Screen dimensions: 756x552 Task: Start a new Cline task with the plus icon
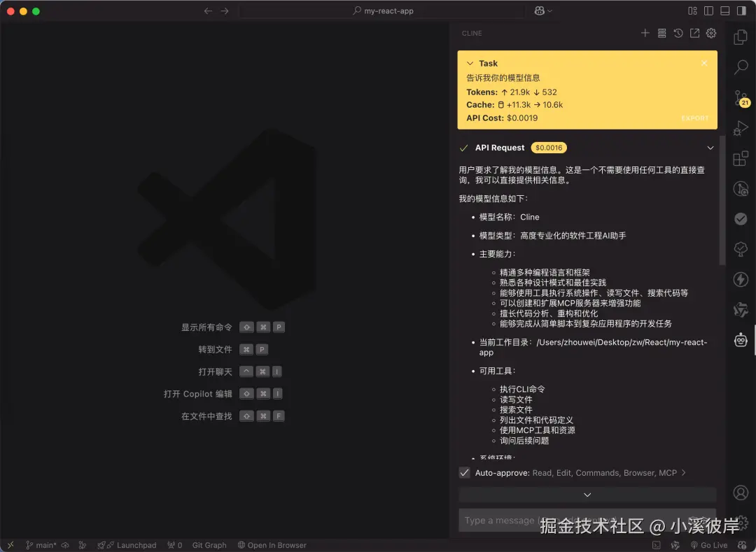click(x=645, y=33)
